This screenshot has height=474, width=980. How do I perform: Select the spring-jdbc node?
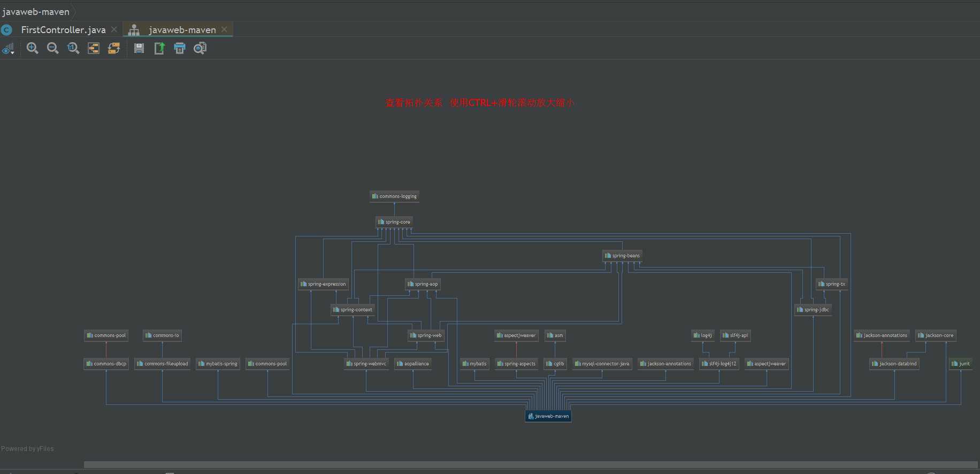813,310
